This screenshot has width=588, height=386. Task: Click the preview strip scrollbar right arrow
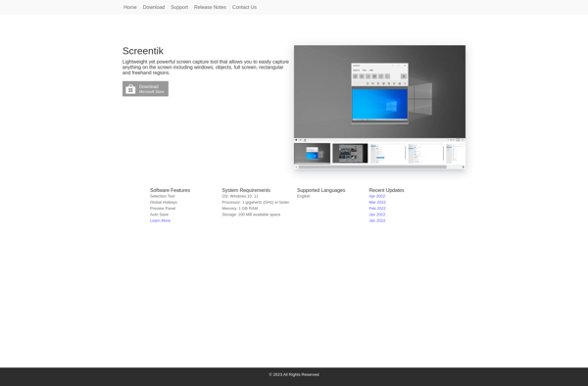[x=464, y=168]
